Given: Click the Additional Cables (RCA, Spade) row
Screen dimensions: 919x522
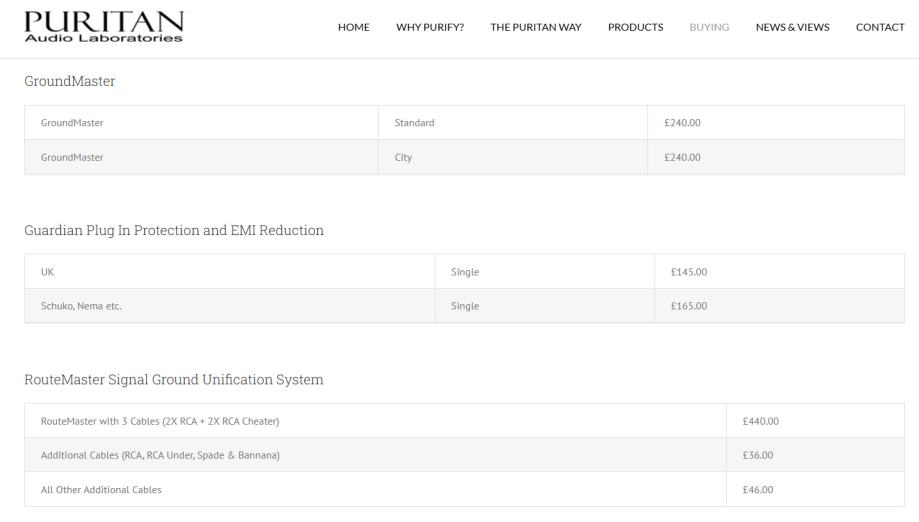Looking at the screenshot, I should 160,455.
